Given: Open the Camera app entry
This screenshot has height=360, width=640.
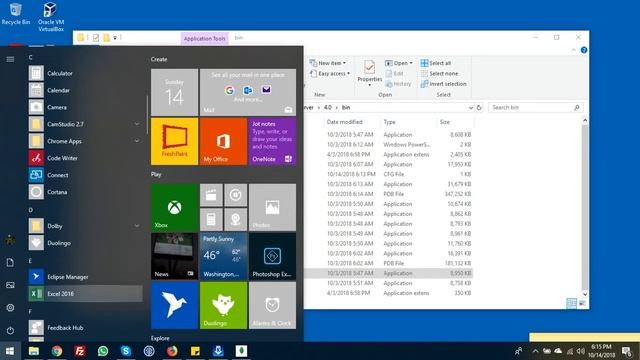Looking at the screenshot, I should click(85, 107).
